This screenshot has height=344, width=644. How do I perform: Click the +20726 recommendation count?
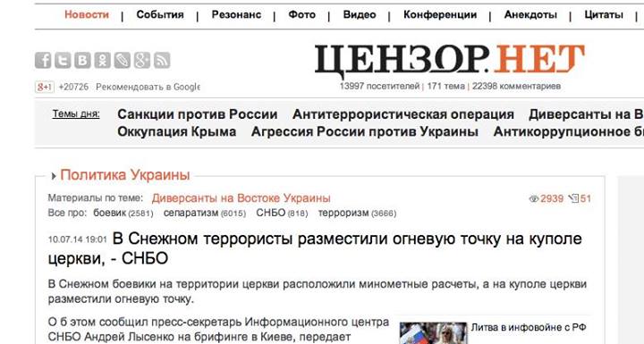[73, 87]
